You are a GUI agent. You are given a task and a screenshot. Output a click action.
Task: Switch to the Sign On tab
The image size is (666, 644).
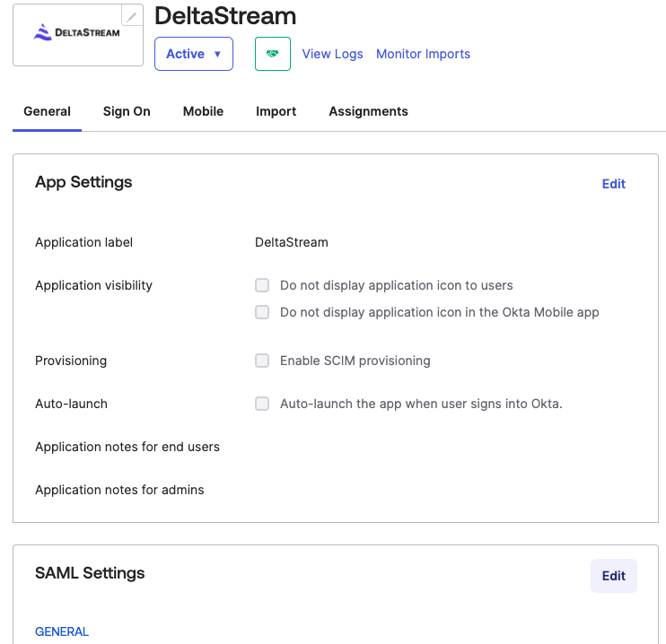127,111
